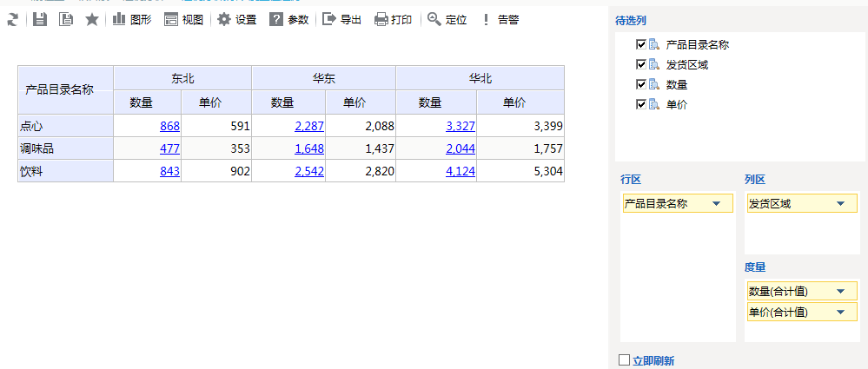Select the 353 price cell
The image size is (868, 369).
pyautogui.click(x=216, y=148)
